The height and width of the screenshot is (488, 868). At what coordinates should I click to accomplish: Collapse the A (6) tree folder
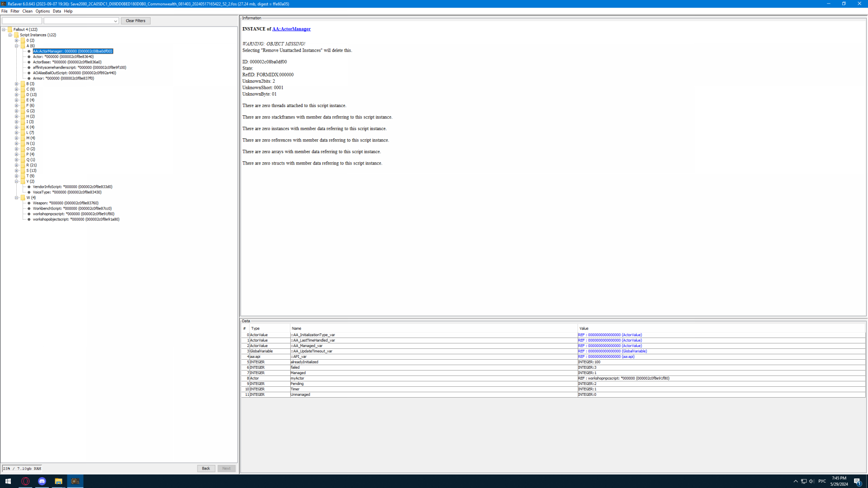(17, 46)
